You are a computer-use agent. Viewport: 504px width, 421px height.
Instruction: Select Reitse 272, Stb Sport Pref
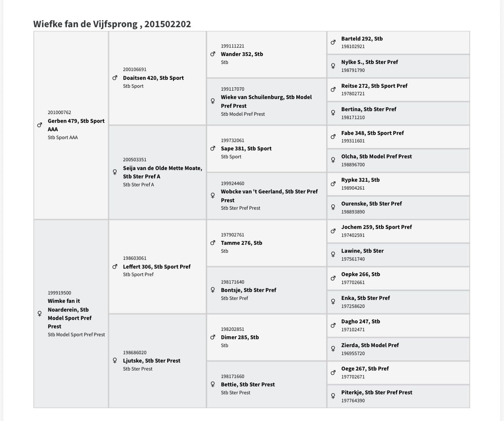[x=374, y=86]
